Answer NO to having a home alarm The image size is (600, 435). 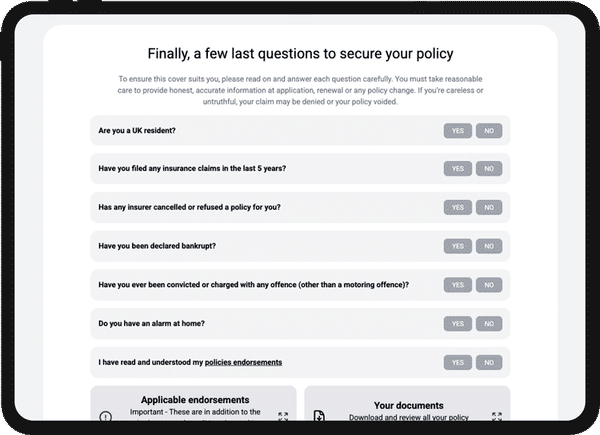(x=489, y=323)
